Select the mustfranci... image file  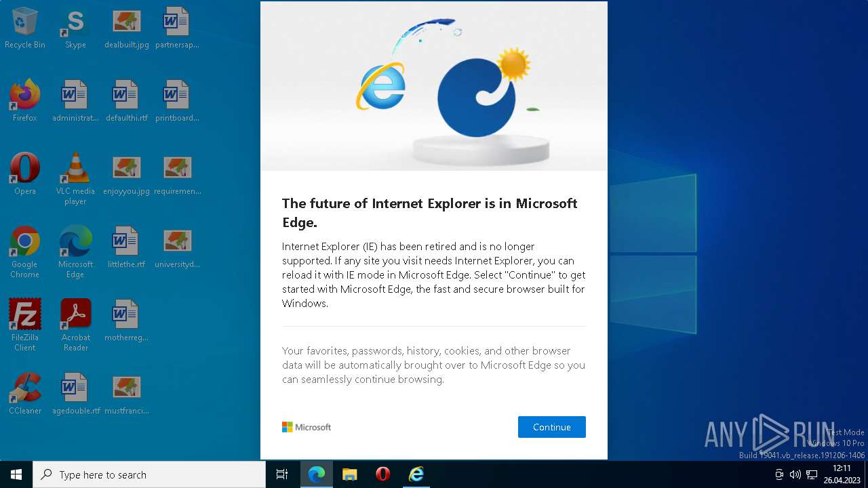click(x=127, y=394)
